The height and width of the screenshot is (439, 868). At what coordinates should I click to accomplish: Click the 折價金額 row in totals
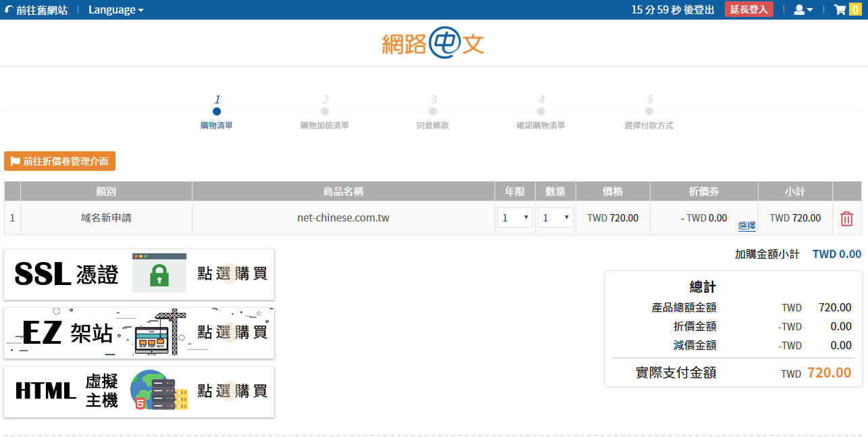[x=733, y=326]
